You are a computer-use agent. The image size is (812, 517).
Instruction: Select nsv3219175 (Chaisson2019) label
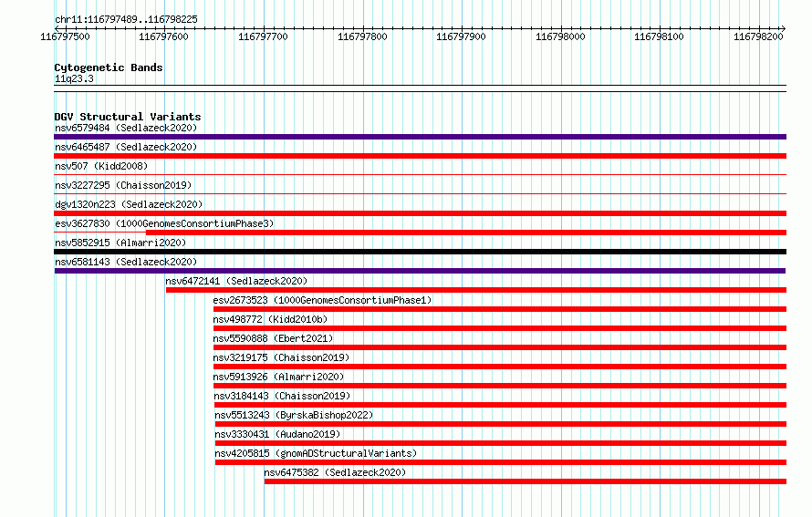pos(281,357)
